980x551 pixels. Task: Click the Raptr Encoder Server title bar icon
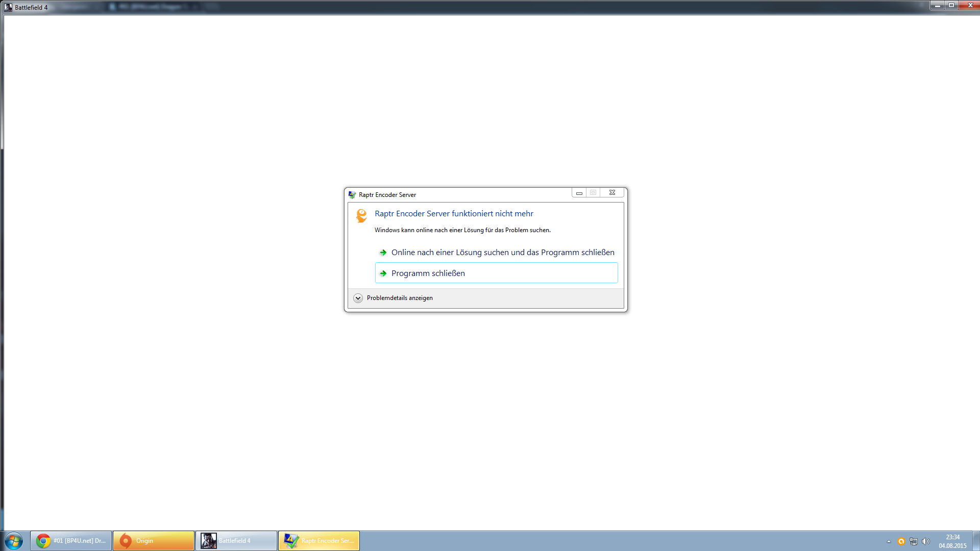pos(352,194)
